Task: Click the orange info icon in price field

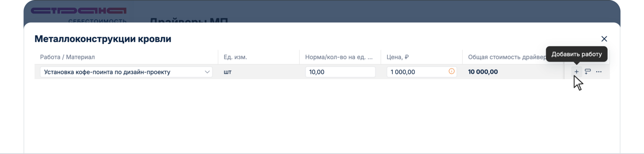Action: 452,71
